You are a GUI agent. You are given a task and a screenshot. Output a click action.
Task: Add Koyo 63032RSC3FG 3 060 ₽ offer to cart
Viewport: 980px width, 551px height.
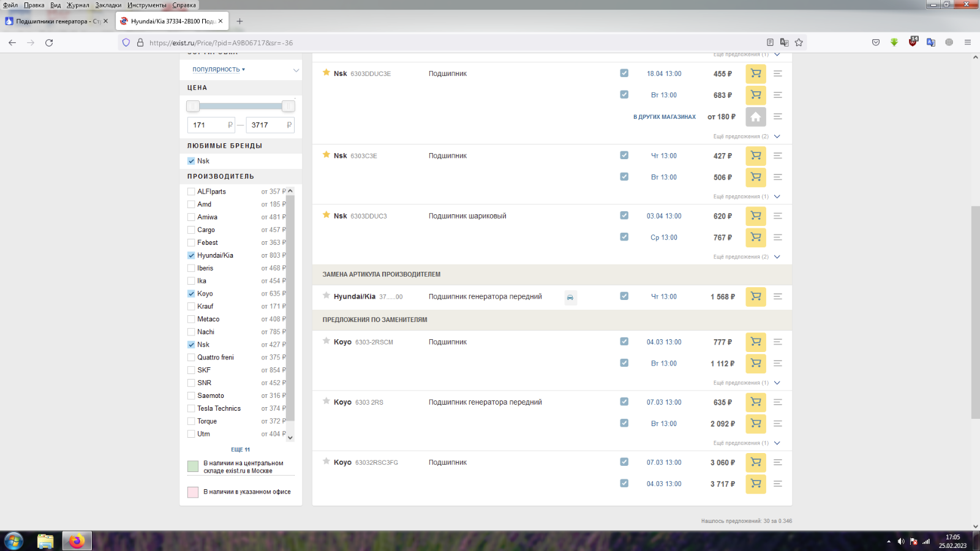tap(756, 462)
